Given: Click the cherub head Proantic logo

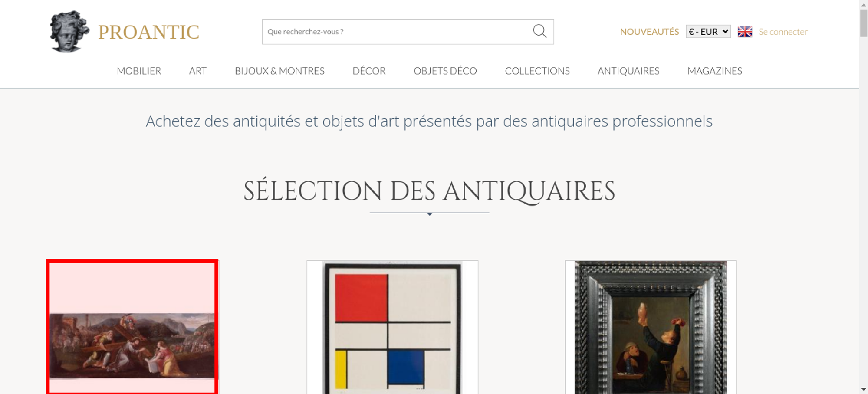Looking at the screenshot, I should pos(69,31).
